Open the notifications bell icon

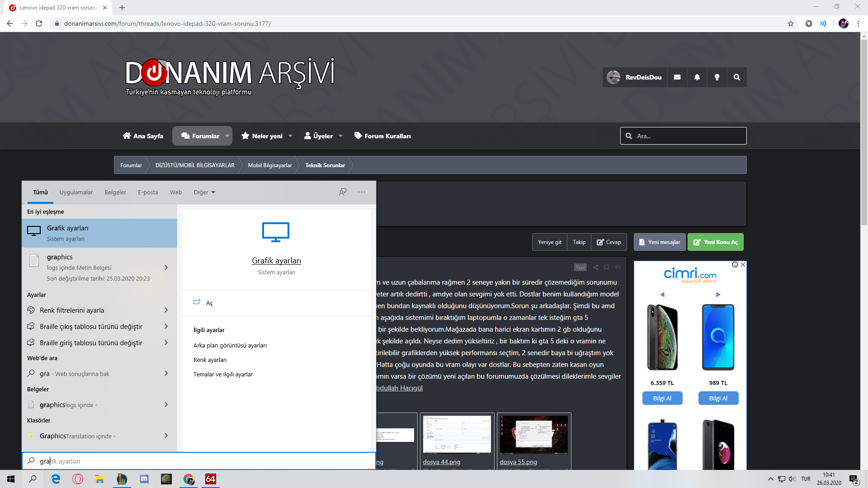[x=697, y=77]
